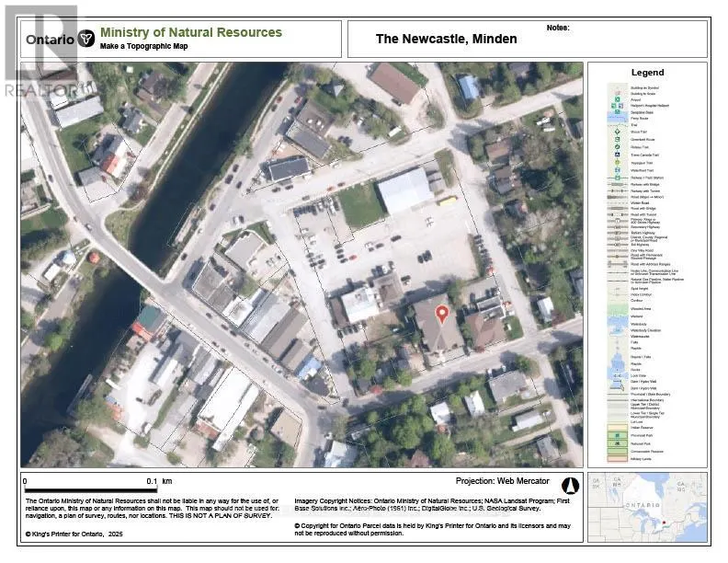Click the north arrow compass icon
The width and height of the screenshot is (728, 563).
pos(568,484)
